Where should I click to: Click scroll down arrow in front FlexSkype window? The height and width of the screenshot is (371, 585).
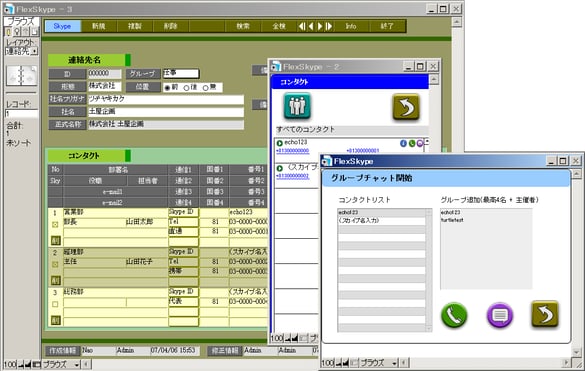576,352
